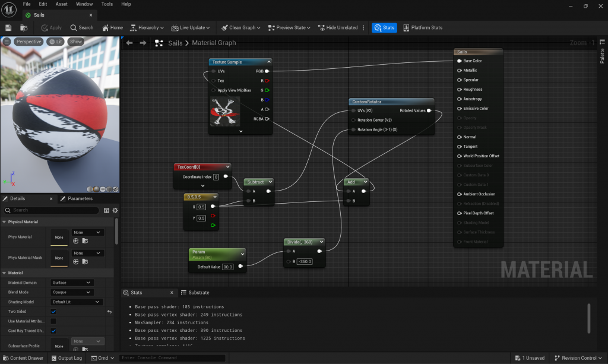Close the Stats panel tab

(172, 293)
